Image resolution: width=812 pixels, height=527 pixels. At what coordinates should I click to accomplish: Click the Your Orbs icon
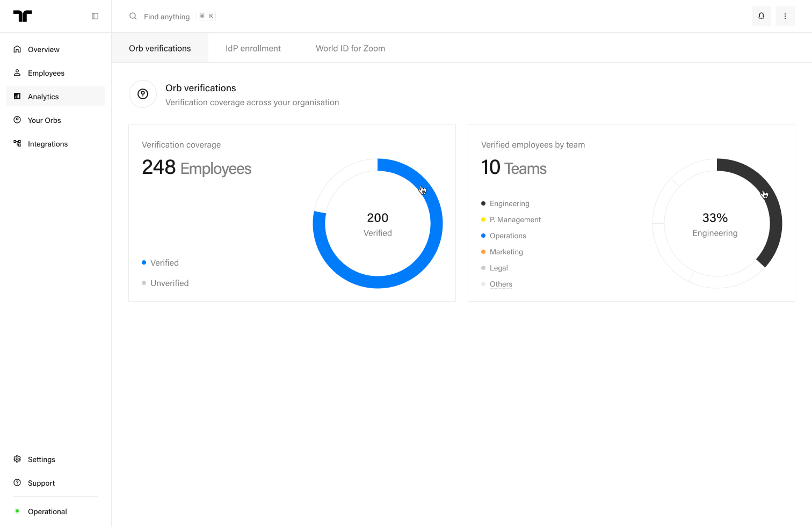[x=17, y=120]
